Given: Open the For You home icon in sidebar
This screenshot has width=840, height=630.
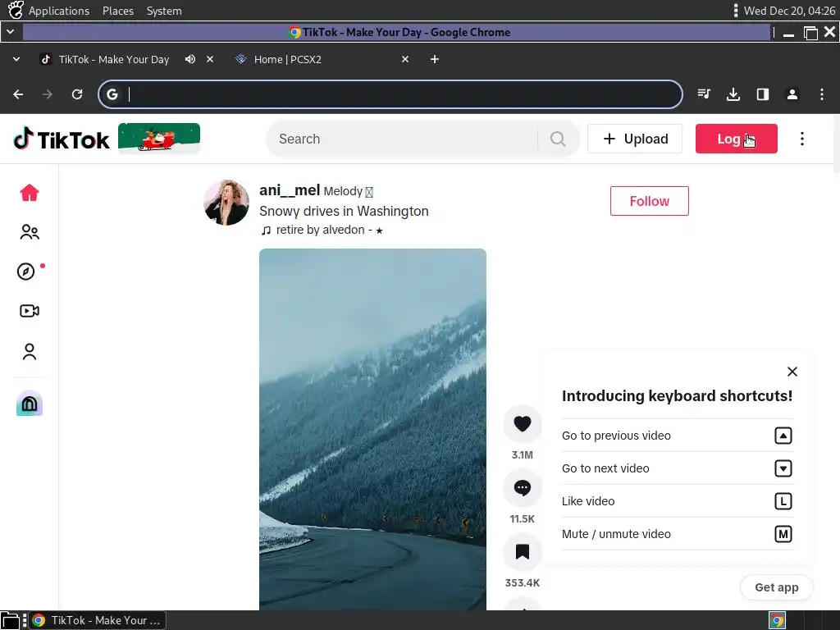Looking at the screenshot, I should (x=30, y=192).
